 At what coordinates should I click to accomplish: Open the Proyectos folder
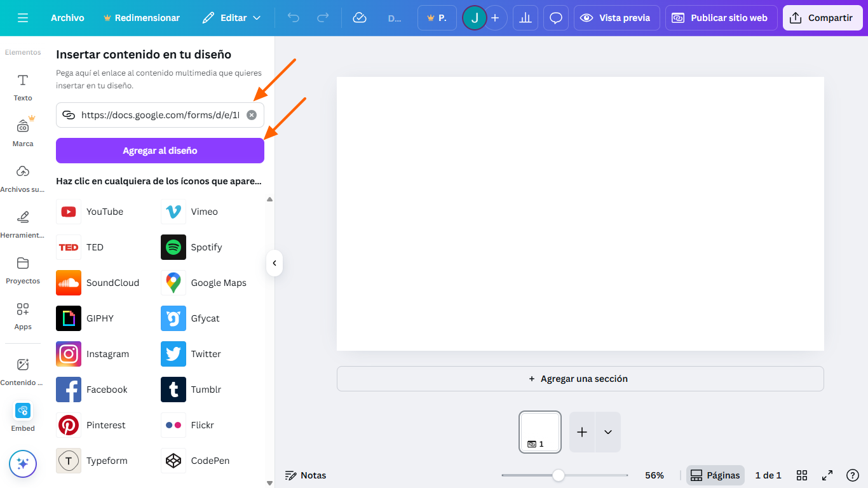(x=23, y=270)
